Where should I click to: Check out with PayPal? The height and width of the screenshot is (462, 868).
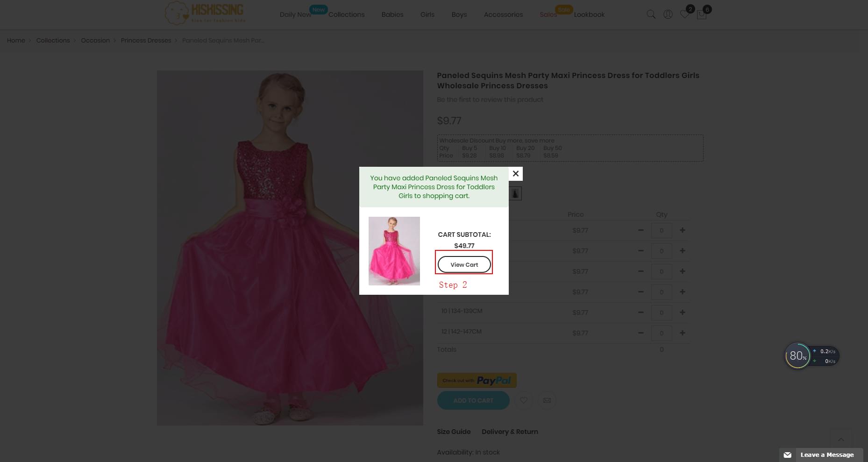click(x=476, y=380)
